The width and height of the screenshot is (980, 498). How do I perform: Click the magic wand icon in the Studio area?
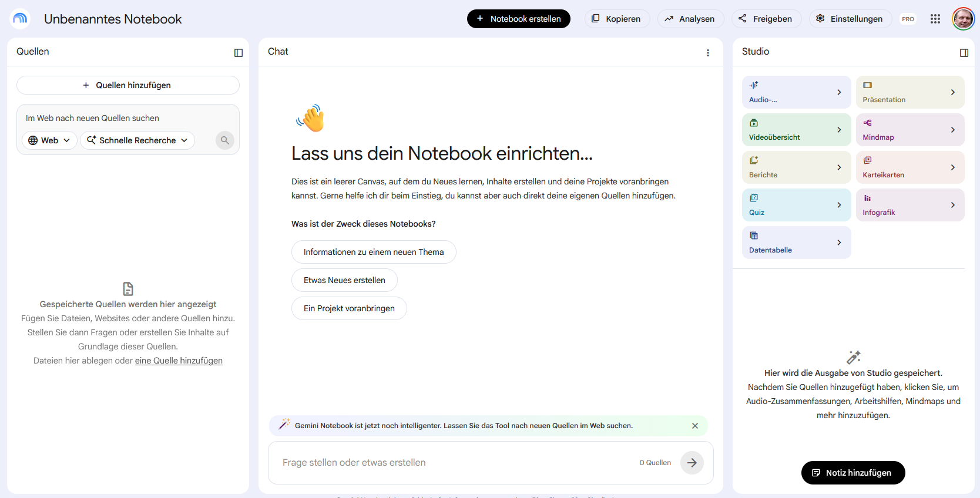[x=854, y=357]
